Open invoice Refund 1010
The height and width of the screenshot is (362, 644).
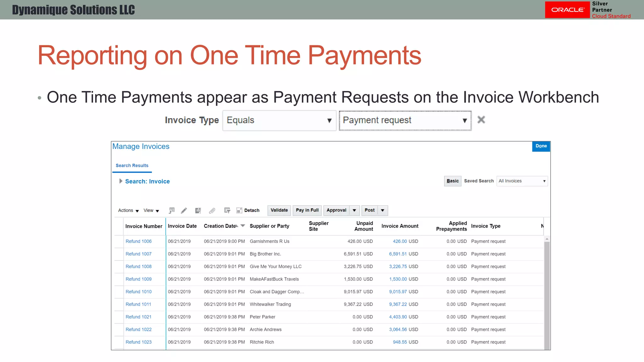click(139, 292)
